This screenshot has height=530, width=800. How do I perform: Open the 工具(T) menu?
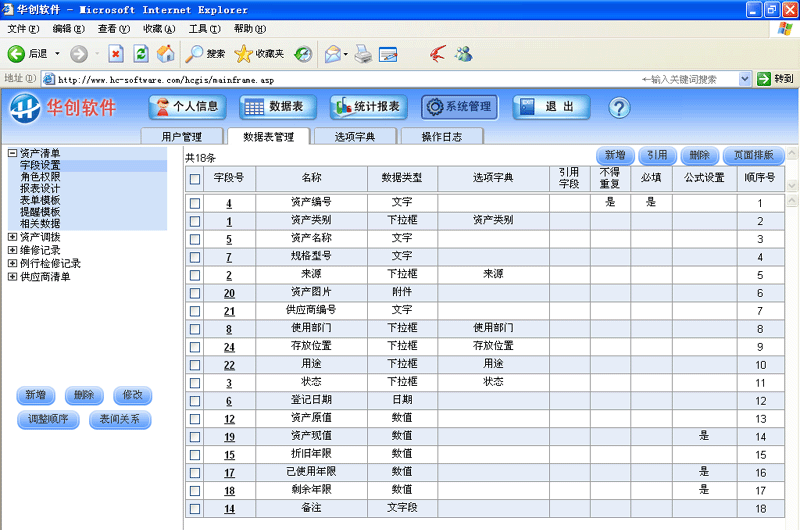[x=204, y=29]
